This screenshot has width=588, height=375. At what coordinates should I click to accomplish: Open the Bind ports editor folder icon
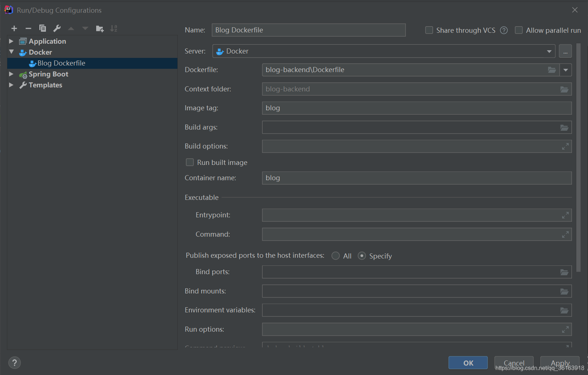click(x=564, y=272)
